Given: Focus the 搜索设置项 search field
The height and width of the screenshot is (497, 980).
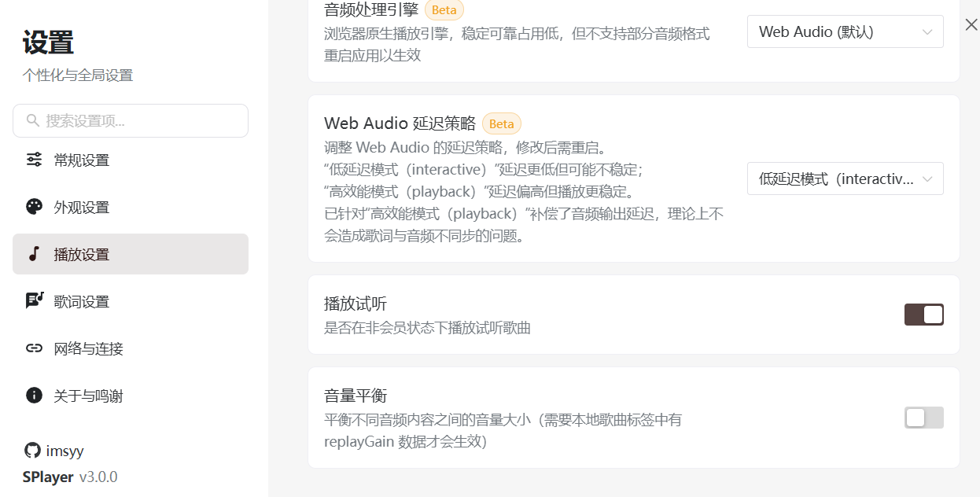Looking at the screenshot, I should pos(142,121).
